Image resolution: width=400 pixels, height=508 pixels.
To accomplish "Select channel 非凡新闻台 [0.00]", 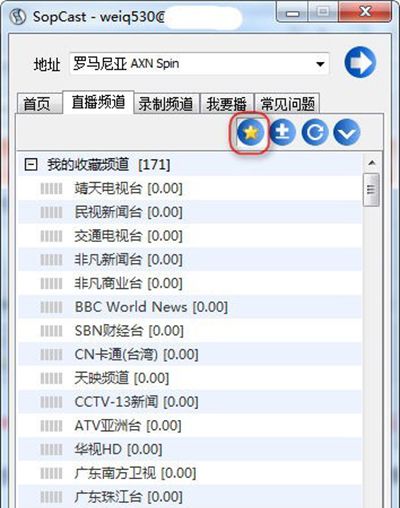I will 129,260.
